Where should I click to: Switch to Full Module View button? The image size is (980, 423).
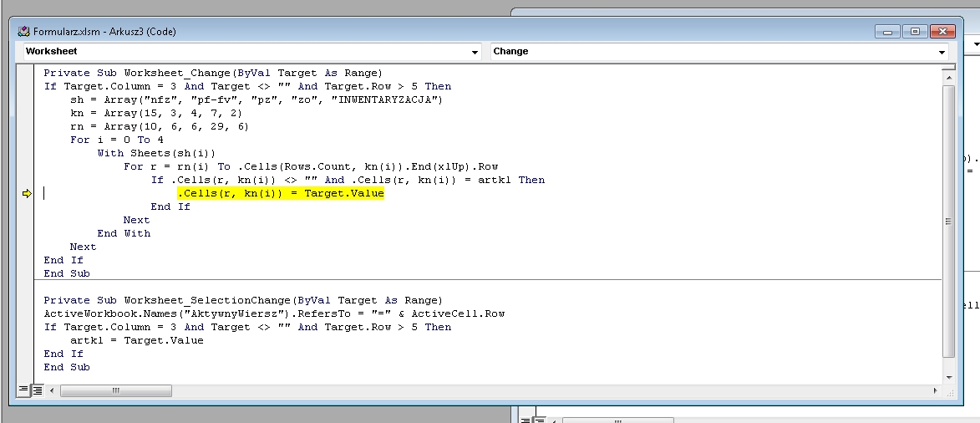coord(37,390)
